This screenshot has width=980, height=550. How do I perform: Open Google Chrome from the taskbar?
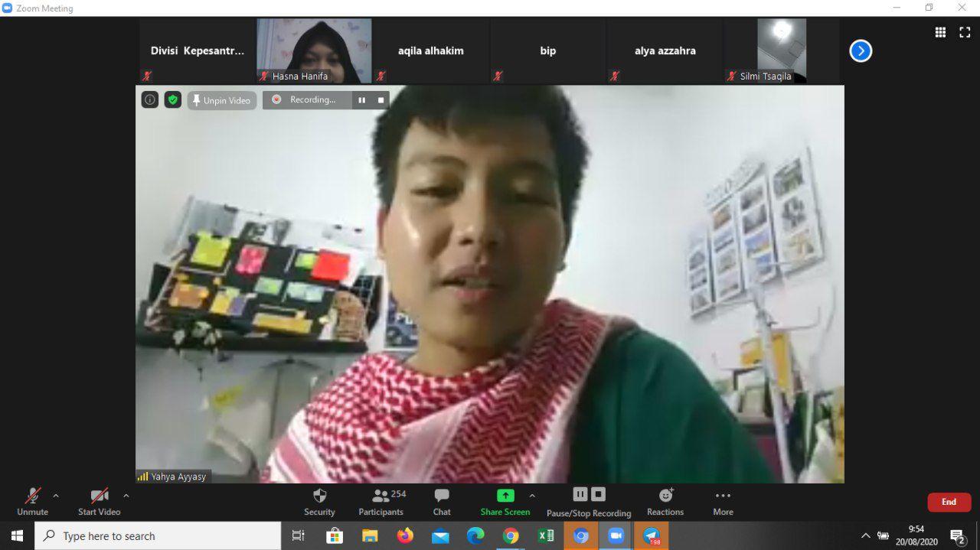[x=511, y=536]
